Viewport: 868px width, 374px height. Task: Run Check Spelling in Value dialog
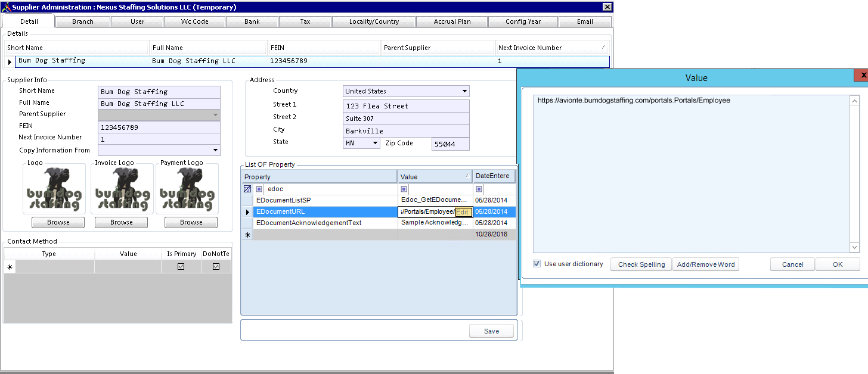click(x=641, y=264)
